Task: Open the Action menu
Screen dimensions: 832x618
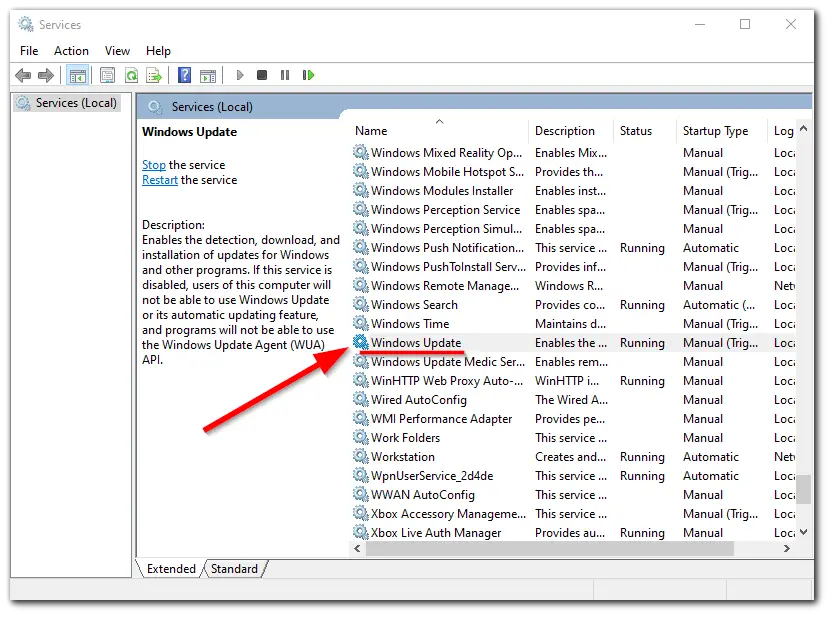Action: [x=71, y=51]
